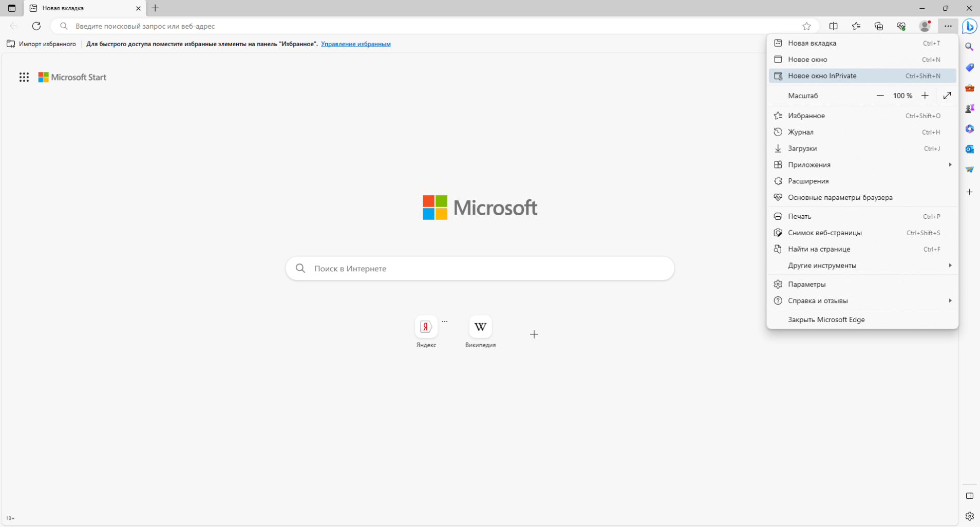Open the Split screen toolbar icon
This screenshot has height=527, width=980.
tap(834, 26)
